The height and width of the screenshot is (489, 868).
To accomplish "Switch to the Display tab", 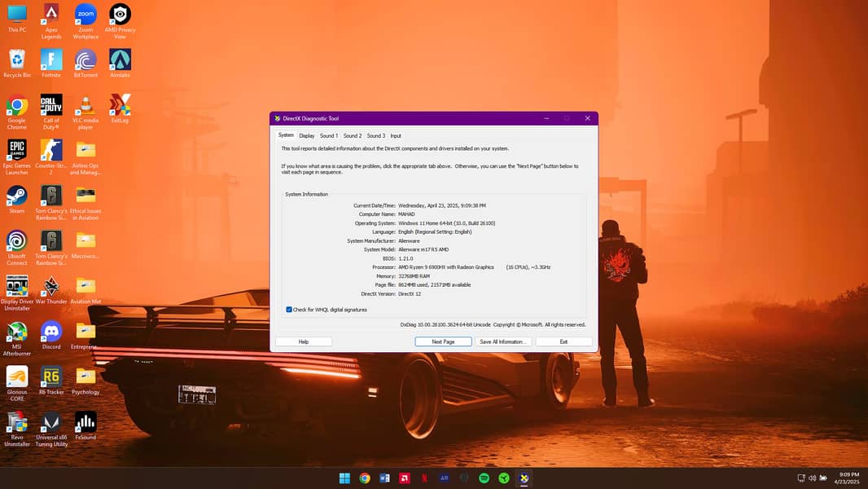I will pyautogui.click(x=307, y=135).
